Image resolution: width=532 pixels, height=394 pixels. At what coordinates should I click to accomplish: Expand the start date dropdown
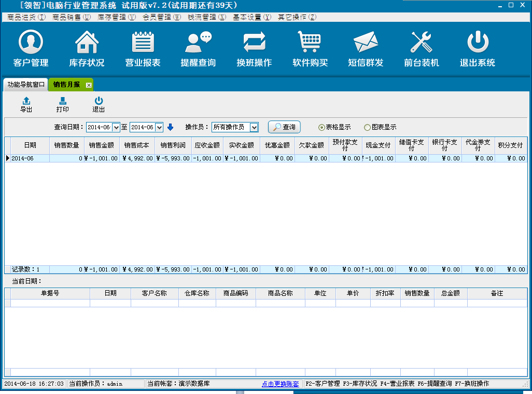click(x=116, y=127)
